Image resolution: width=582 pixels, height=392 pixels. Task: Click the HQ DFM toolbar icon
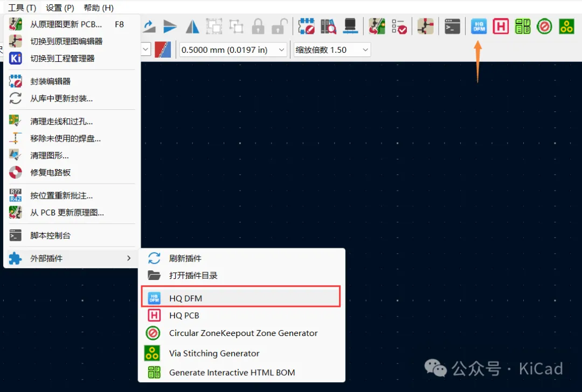[479, 26]
